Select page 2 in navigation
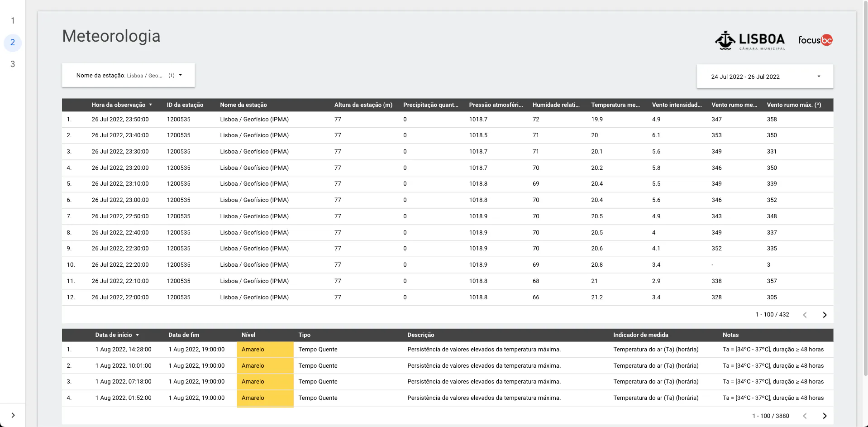The image size is (868, 427). pyautogui.click(x=13, y=43)
